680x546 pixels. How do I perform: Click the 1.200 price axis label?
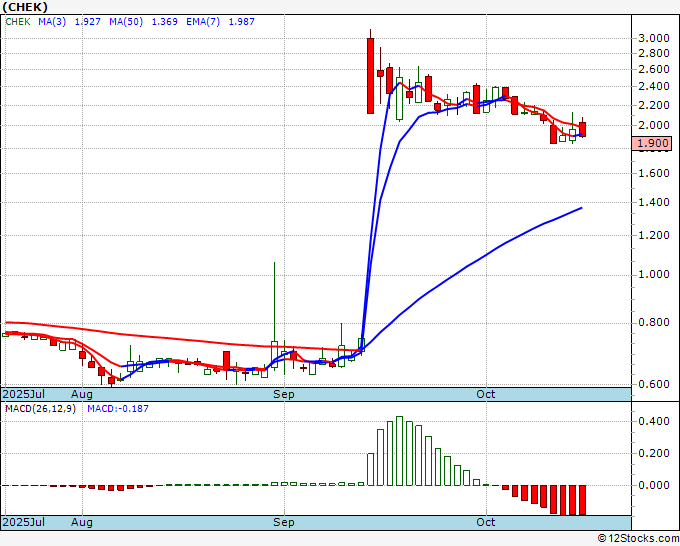pyautogui.click(x=654, y=235)
